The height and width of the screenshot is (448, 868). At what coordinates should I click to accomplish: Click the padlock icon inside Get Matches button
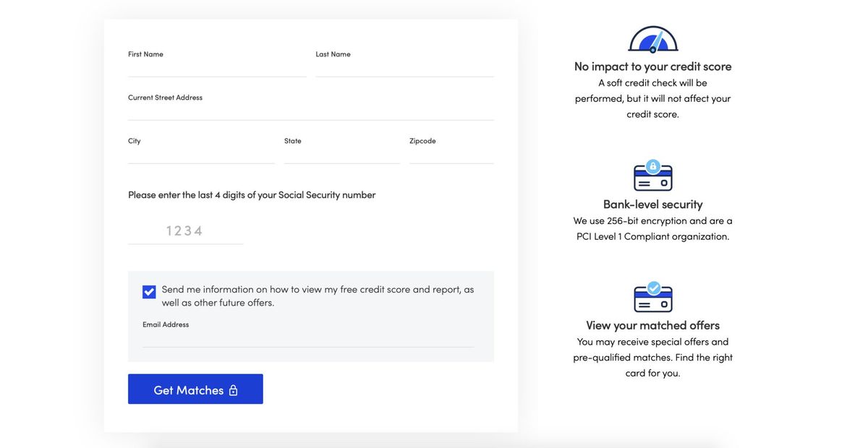click(x=233, y=389)
